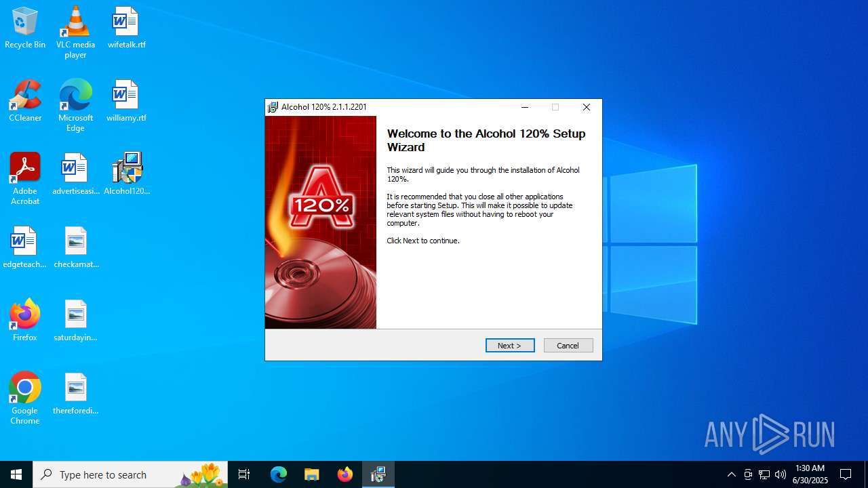
Task: Open File Explorer from taskbar
Action: click(312, 474)
